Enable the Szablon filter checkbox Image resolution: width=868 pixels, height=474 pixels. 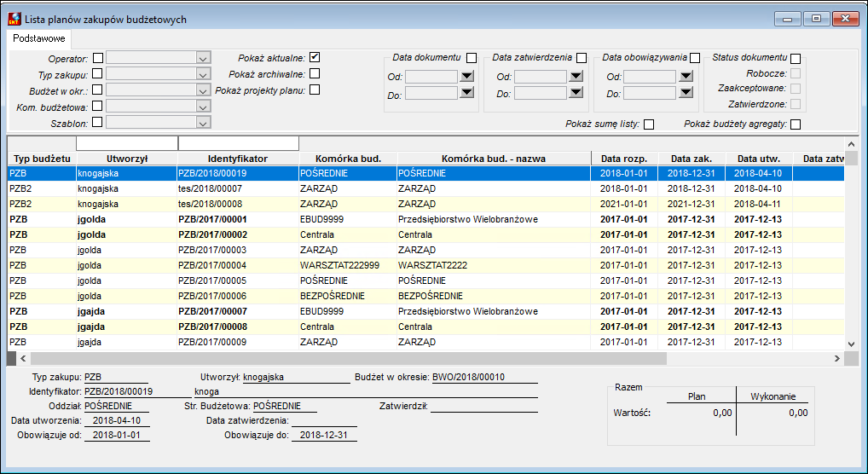click(97, 122)
